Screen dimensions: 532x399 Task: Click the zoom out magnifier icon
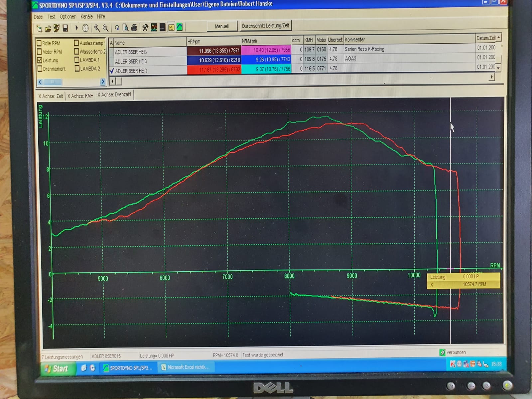[105, 28]
